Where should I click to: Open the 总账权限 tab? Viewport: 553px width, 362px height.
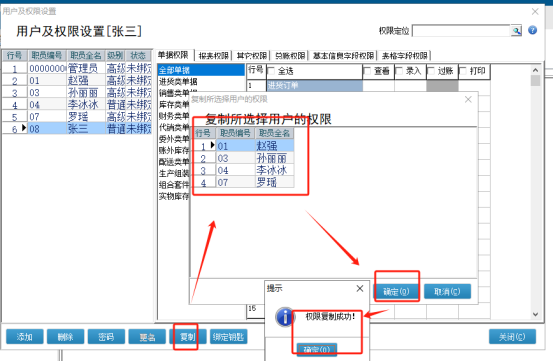[290, 56]
